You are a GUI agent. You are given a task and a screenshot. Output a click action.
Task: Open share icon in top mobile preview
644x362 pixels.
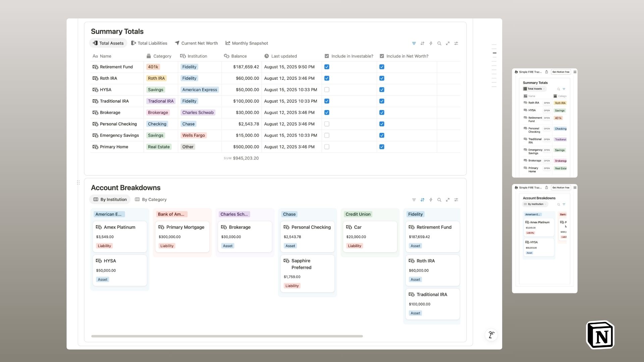tap(546, 72)
